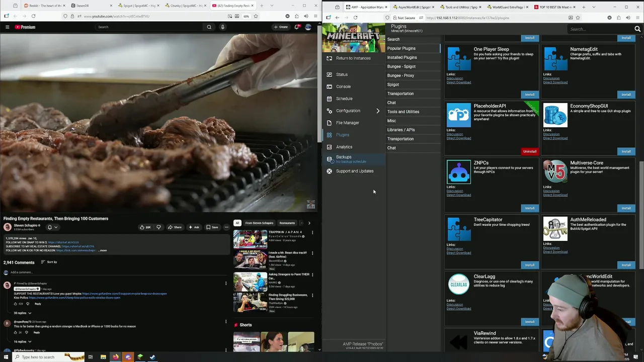Image resolution: width=644 pixels, height=362 pixels.
Task: Open options menu on pinned comment
Action: coord(226,284)
